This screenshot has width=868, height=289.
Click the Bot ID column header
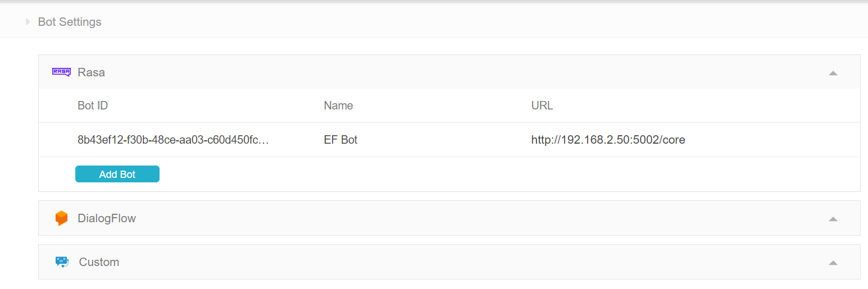point(93,105)
